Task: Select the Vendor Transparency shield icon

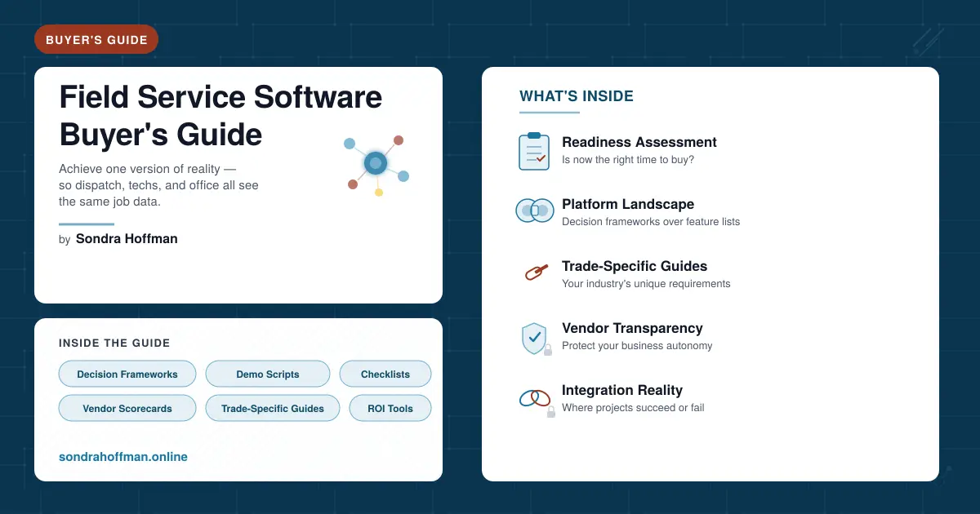Action: pos(533,336)
